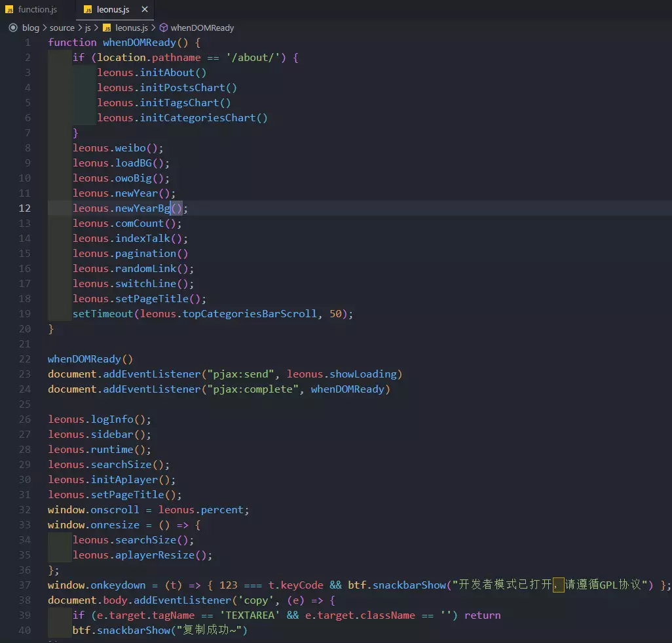Click the cube symbol icon beside whenDOMReady
The width and height of the screenshot is (672, 643).
[163, 28]
